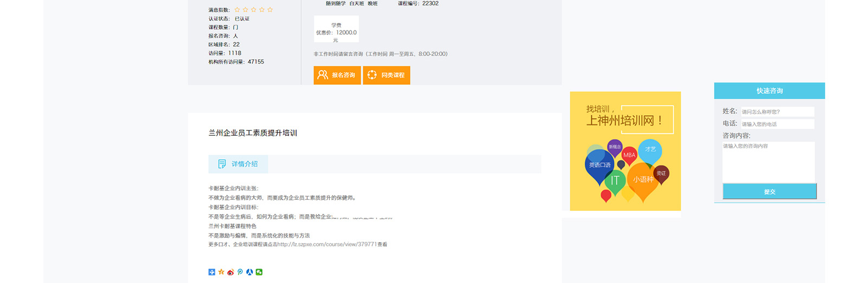Image resolution: width=868 pixels, height=283 pixels.
Task: Click the 学费 price box
Action: [x=336, y=29]
